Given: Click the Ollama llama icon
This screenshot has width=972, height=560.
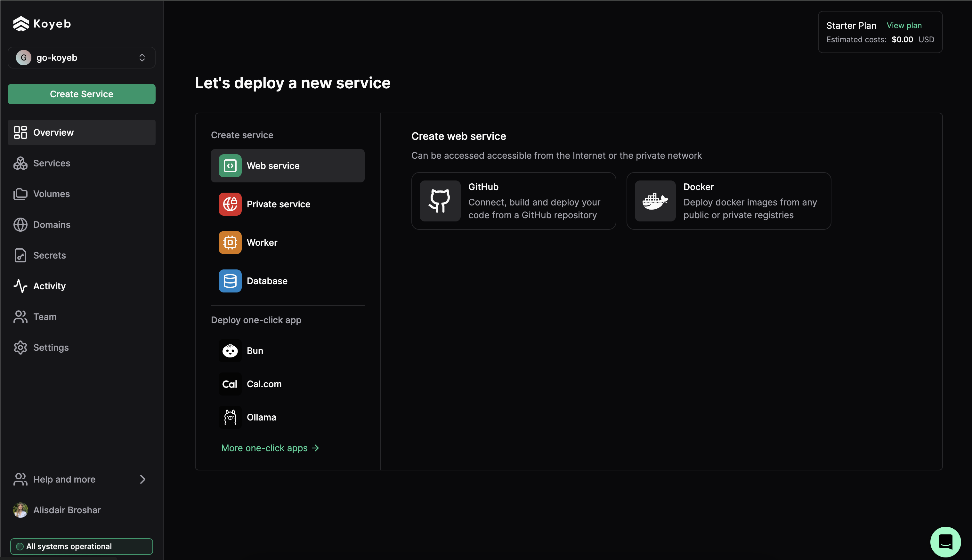Looking at the screenshot, I should tap(230, 417).
